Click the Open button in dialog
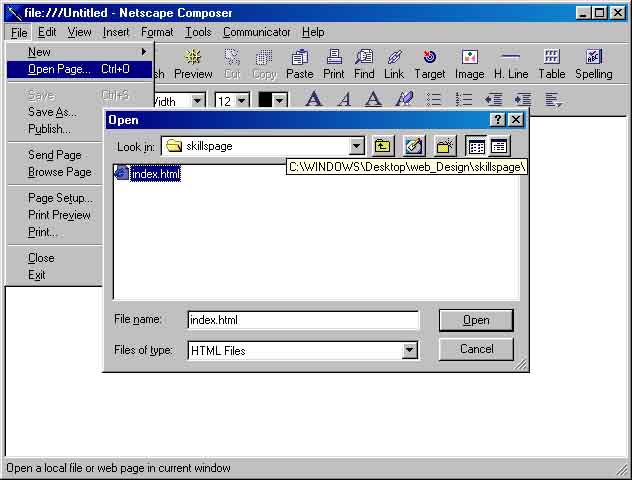The image size is (632, 480). tap(476, 320)
